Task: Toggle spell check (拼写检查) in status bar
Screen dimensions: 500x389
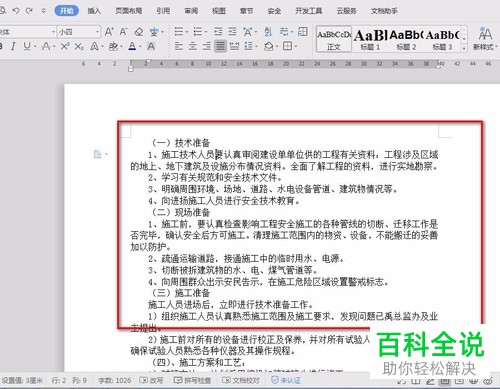Action: 193,380
